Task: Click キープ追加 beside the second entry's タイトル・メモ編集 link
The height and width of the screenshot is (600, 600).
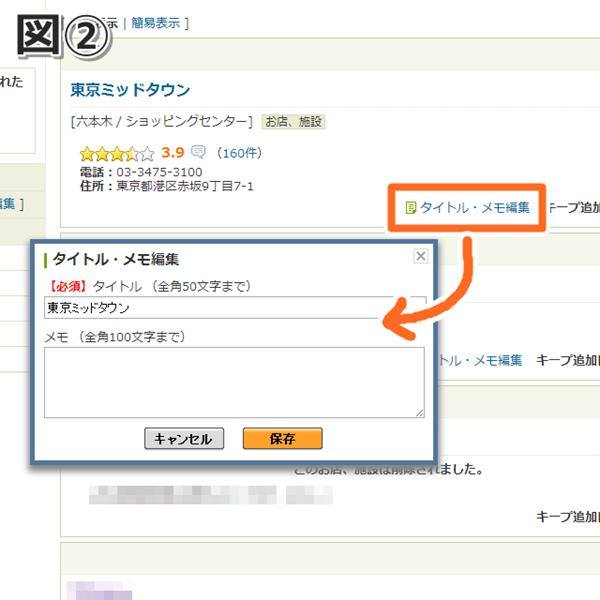Action: (568, 360)
